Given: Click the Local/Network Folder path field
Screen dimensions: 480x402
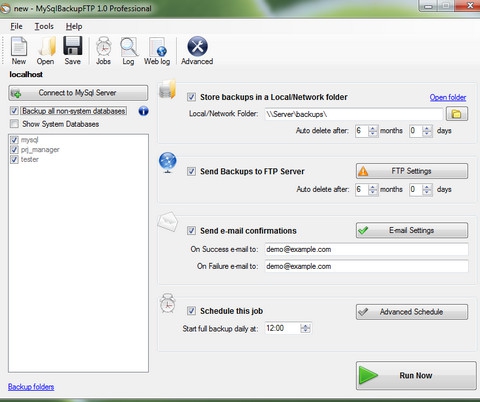Looking at the screenshot, I should pos(354,114).
